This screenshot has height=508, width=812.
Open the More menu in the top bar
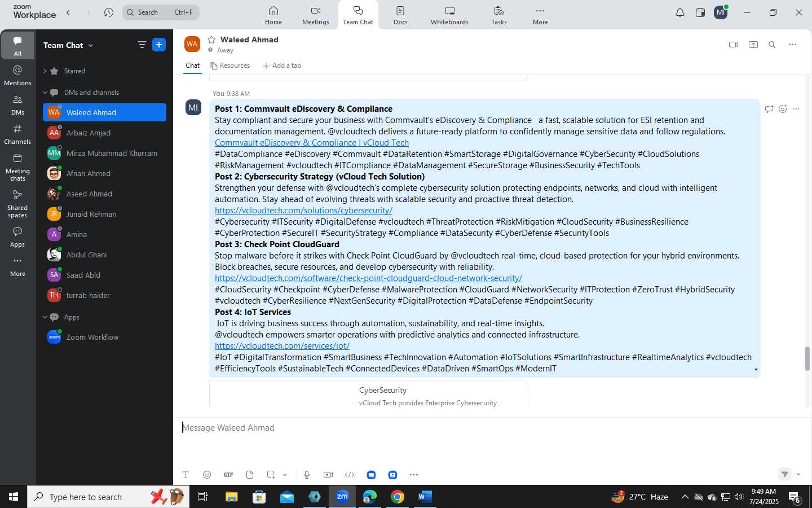click(540, 15)
